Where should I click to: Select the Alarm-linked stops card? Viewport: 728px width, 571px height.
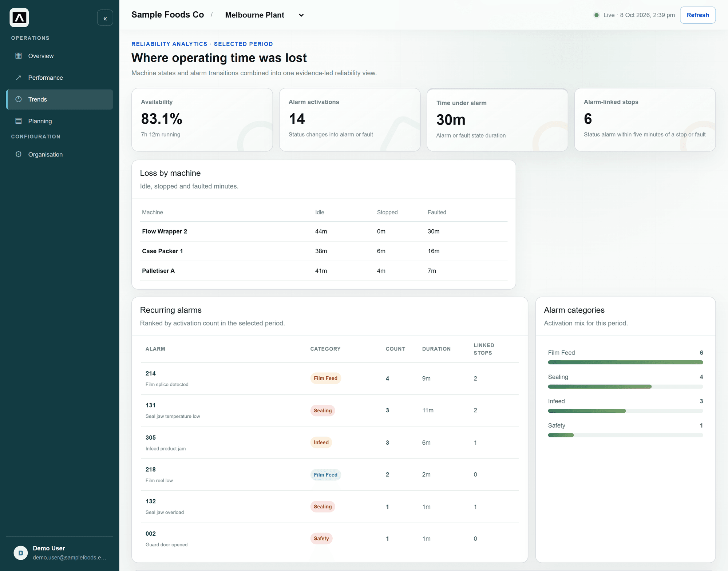645,119
